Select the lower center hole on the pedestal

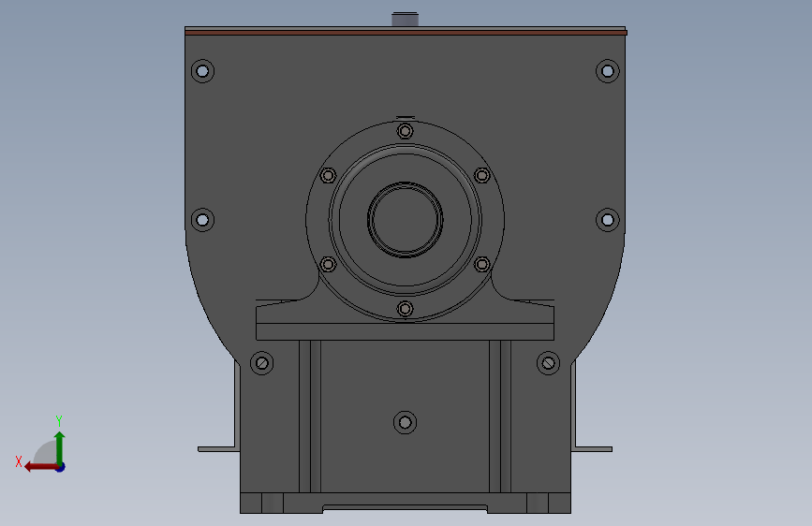click(405, 422)
